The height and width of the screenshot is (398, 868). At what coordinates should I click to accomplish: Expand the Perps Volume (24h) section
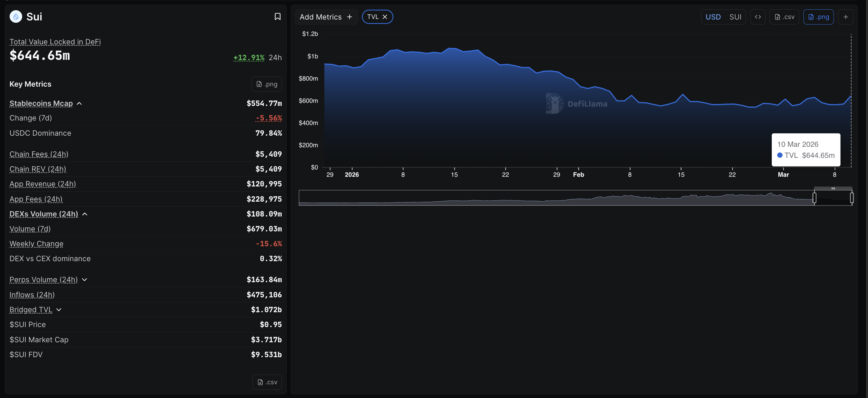click(x=85, y=280)
